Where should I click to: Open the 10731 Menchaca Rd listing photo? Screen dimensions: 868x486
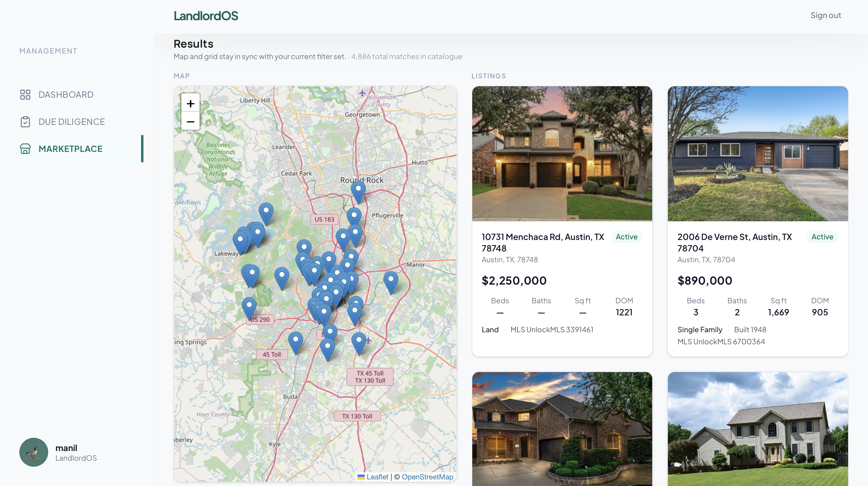[x=562, y=154]
